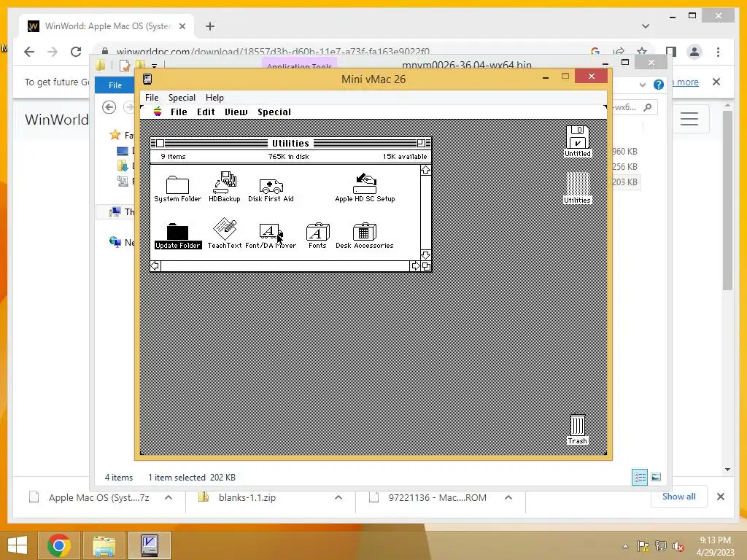Viewport: 747px width, 560px height.
Task: Click the Explorer File ribbon tab
Action: [x=115, y=85]
